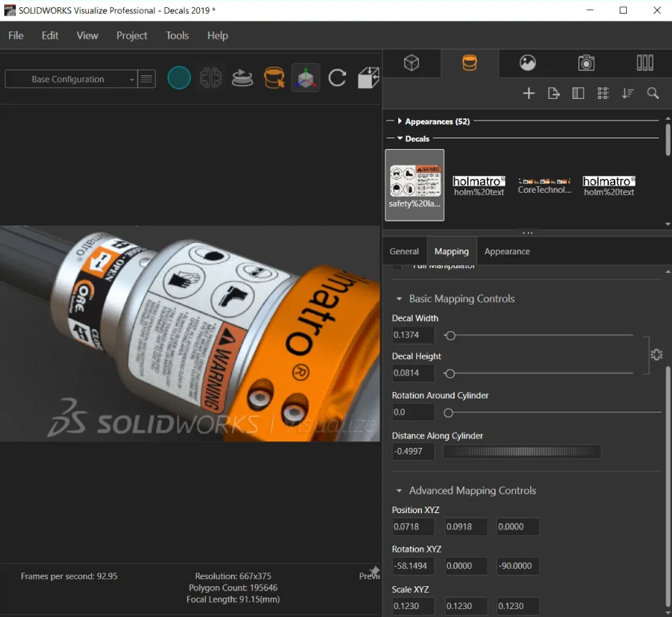Select the CoreTechnol decal thumbnail
The image size is (672, 617).
pos(544,185)
